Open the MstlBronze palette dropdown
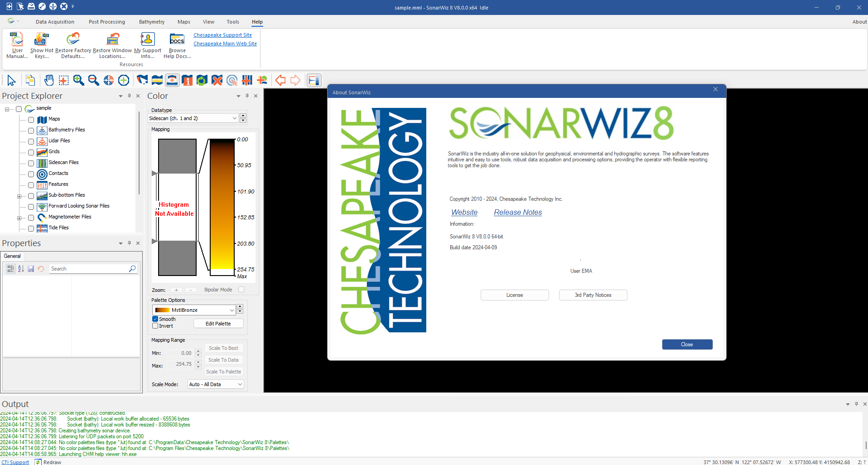Viewport: 868px width, 465px height. (x=194, y=310)
